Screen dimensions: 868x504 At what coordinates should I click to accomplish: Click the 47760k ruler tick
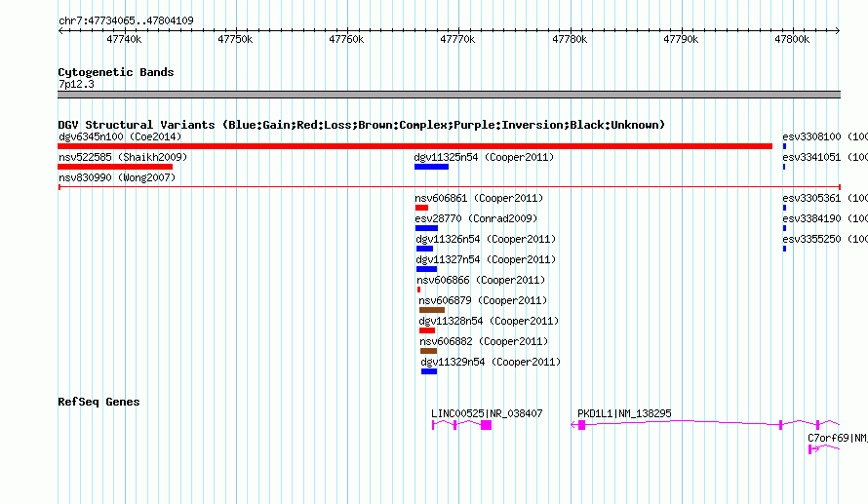346,39
